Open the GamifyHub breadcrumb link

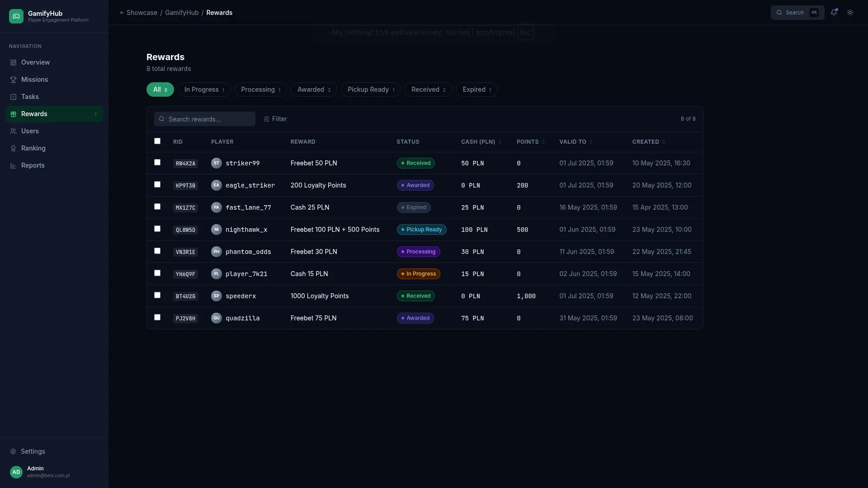(182, 13)
